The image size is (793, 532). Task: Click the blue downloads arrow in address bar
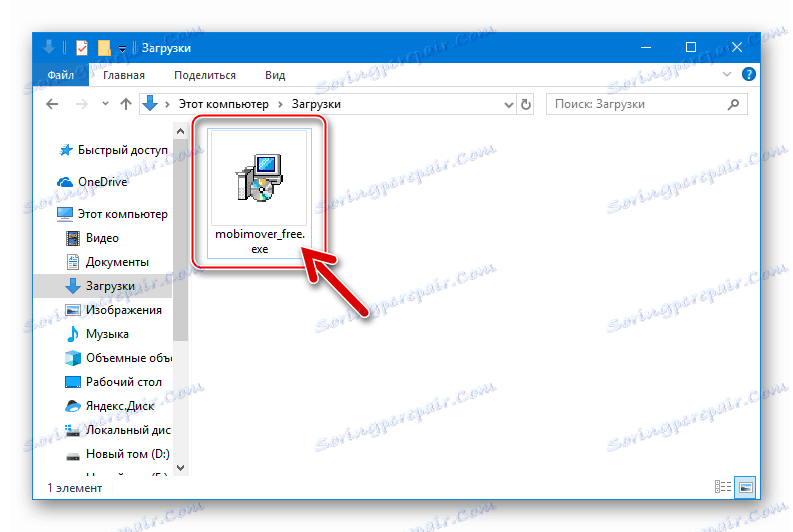pyautogui.click(x=150, y=104)
